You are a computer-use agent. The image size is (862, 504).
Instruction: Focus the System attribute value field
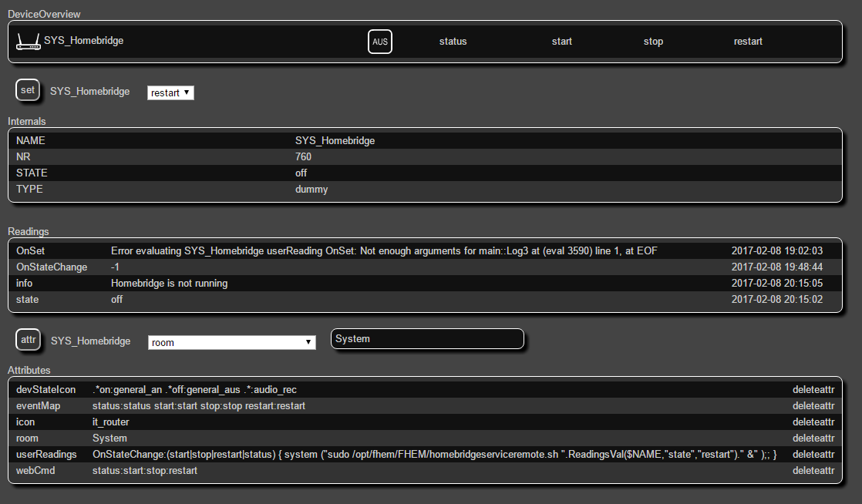pyautogui.click(x=427, y=338)
